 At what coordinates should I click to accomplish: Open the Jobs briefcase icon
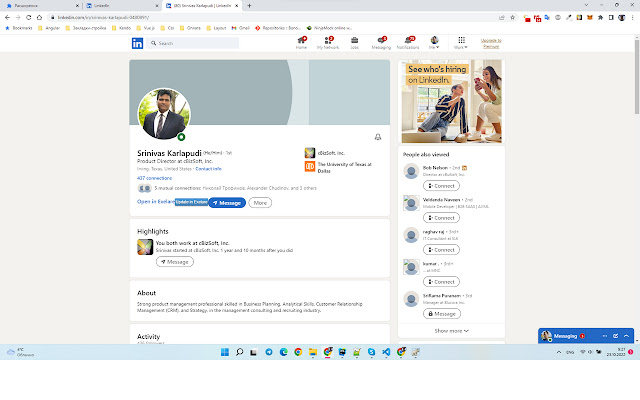pyautogui.click(x=355, y=43)
